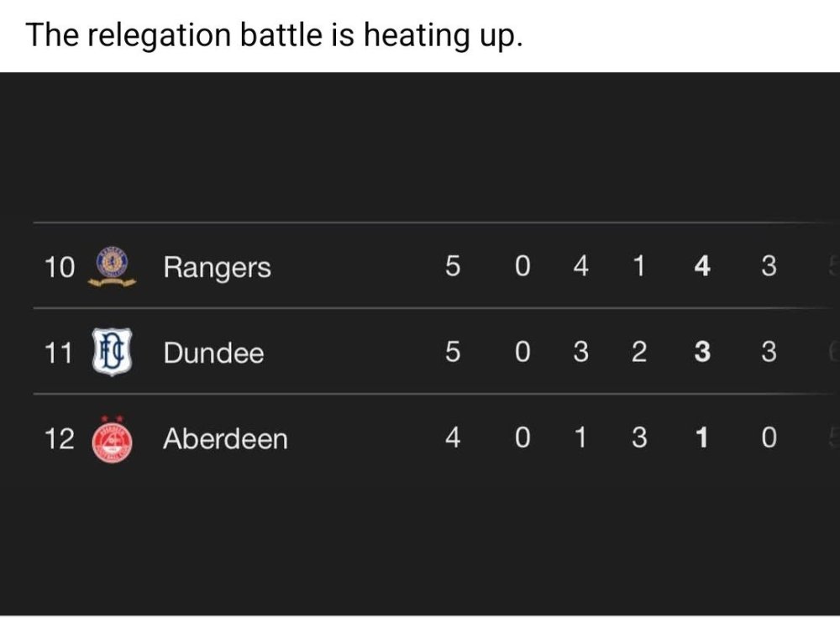Click Dundee's matches played value 5

click(x=452, y=353)
